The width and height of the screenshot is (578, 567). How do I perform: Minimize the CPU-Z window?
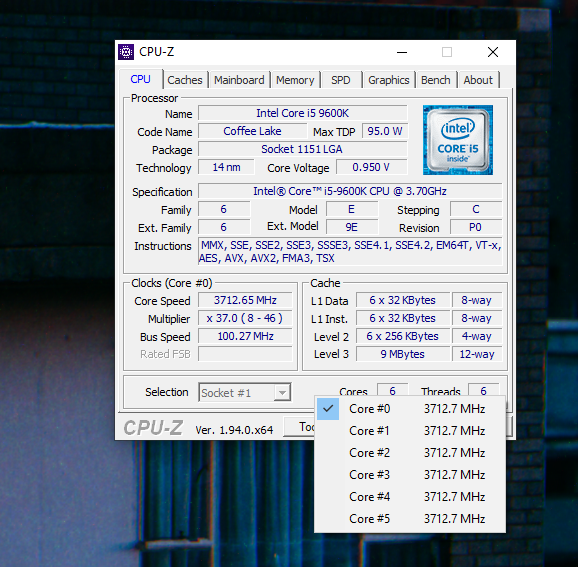pyautogui.click(x=402, y=52)
